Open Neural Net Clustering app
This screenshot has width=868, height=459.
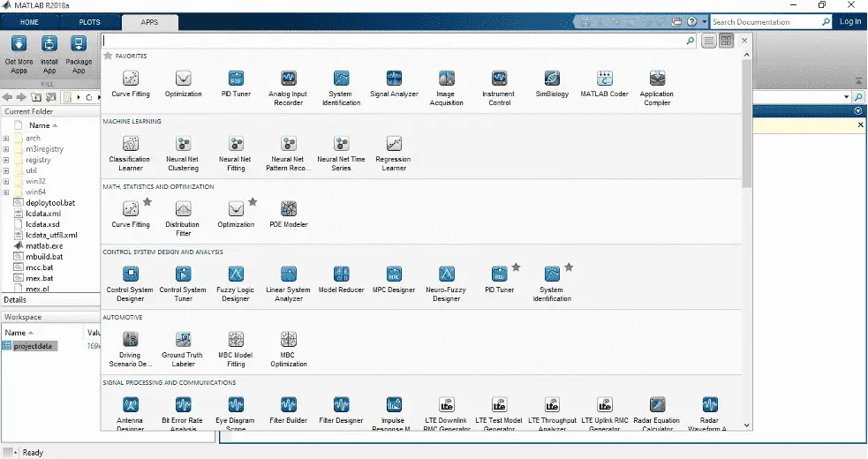(x=184, y=154)
